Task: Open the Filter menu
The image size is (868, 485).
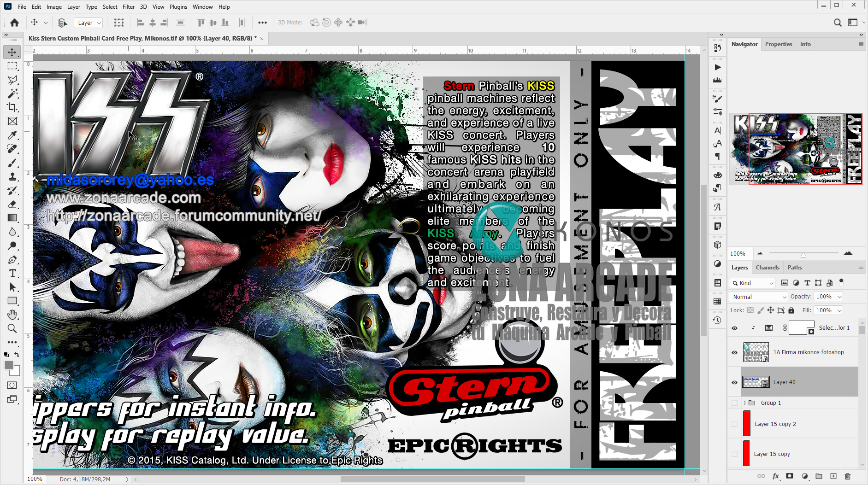Action: coord(128,6)
